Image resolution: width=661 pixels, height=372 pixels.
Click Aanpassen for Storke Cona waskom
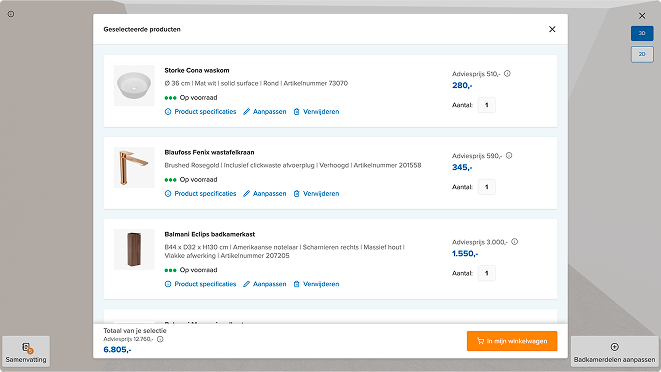[x=264, y=112]
